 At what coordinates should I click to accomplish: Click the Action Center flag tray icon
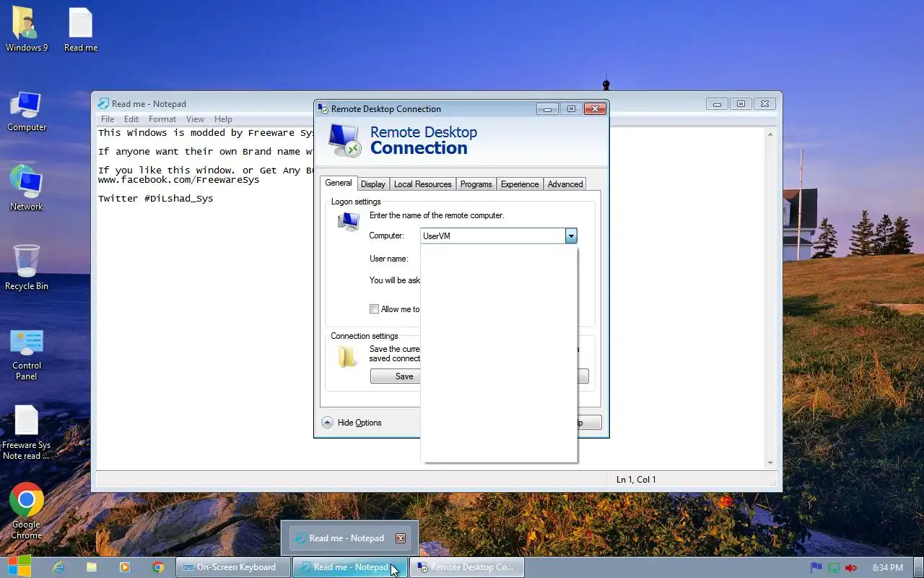[x=816, y=568]
